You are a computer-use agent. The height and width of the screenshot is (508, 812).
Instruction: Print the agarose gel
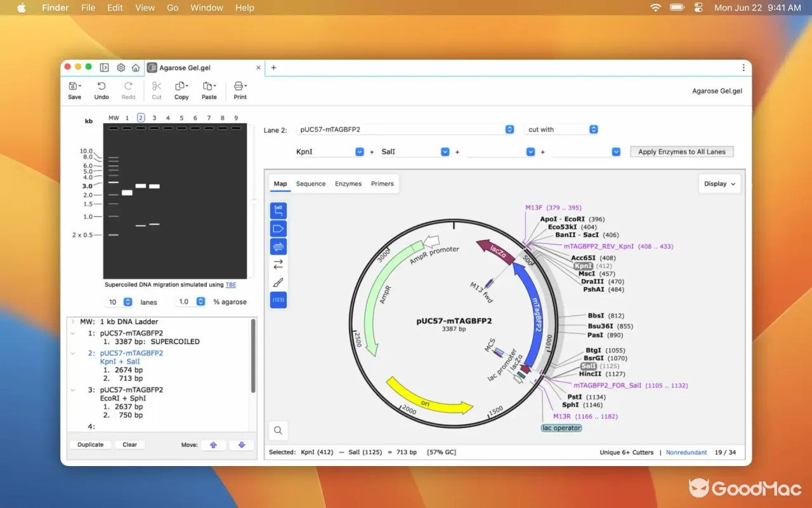point(240,90)
